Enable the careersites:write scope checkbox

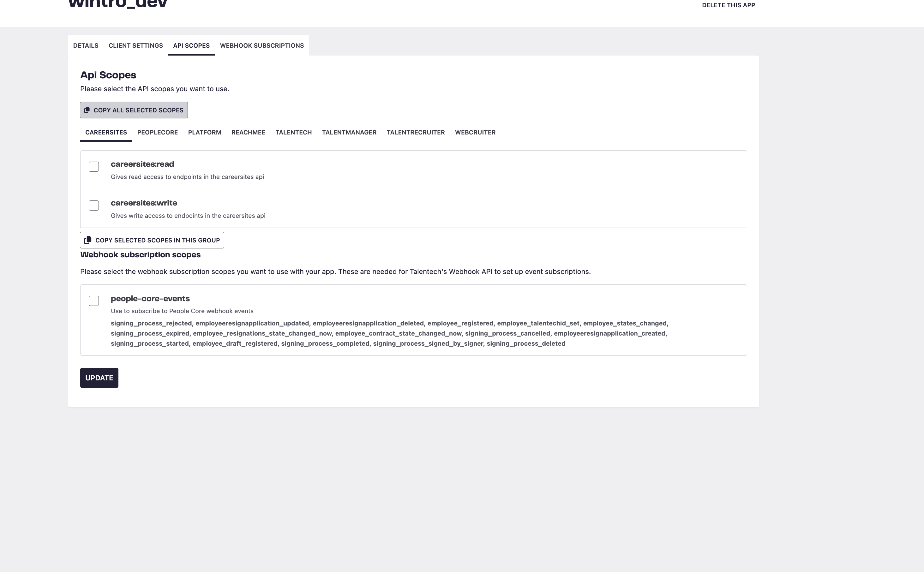[94, 206]
